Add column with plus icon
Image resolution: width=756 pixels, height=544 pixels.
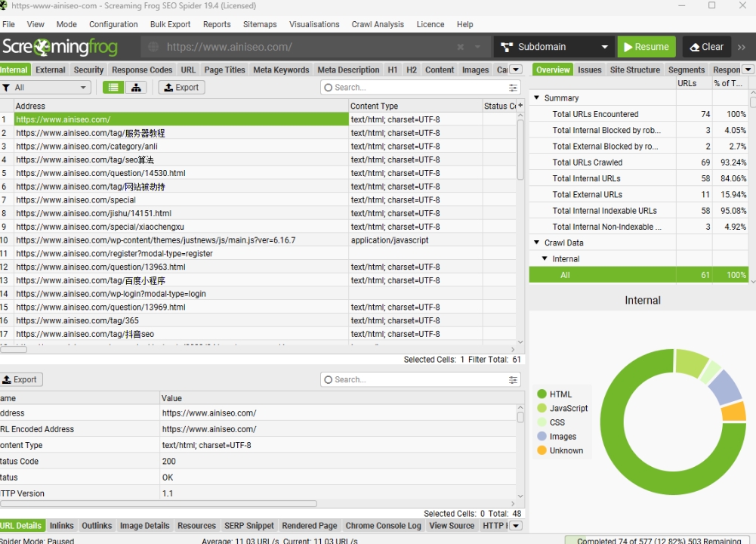pyautogui.click(x=520, y=105)
